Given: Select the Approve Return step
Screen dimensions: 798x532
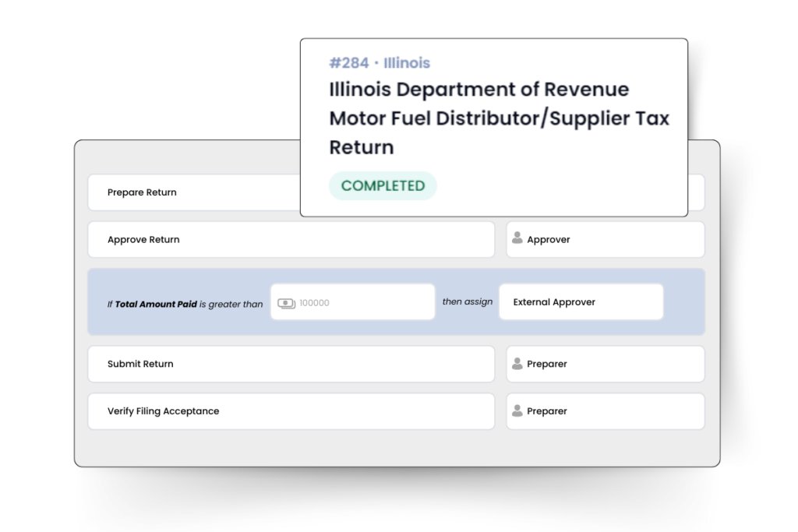Looking at the screenshot, I should 291,239.
